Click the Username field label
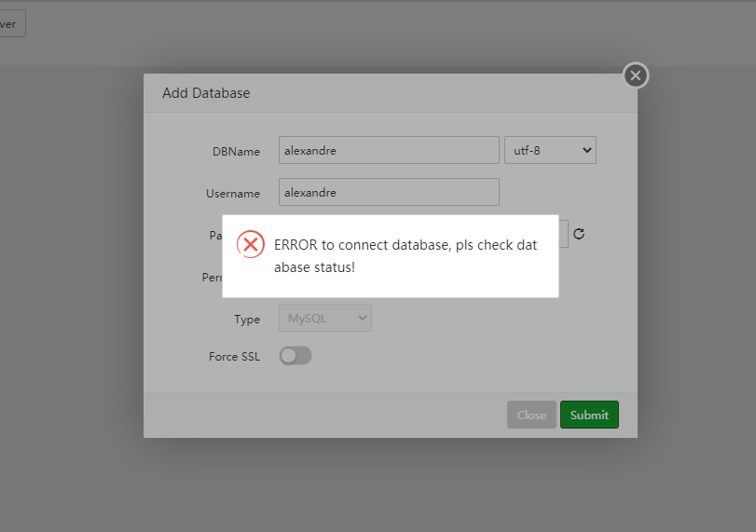Viewport: 756px width, 532px height. [x=233, y=194]
